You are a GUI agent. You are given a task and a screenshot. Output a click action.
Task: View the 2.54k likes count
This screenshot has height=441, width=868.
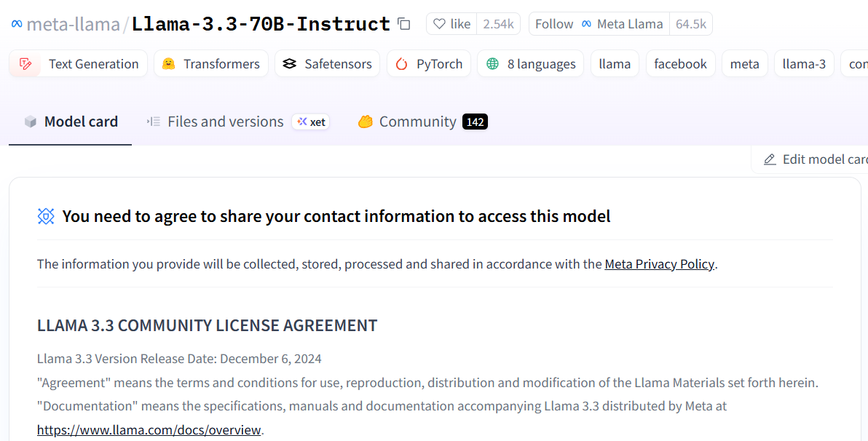pyautogui.click(x=498, y=24)
